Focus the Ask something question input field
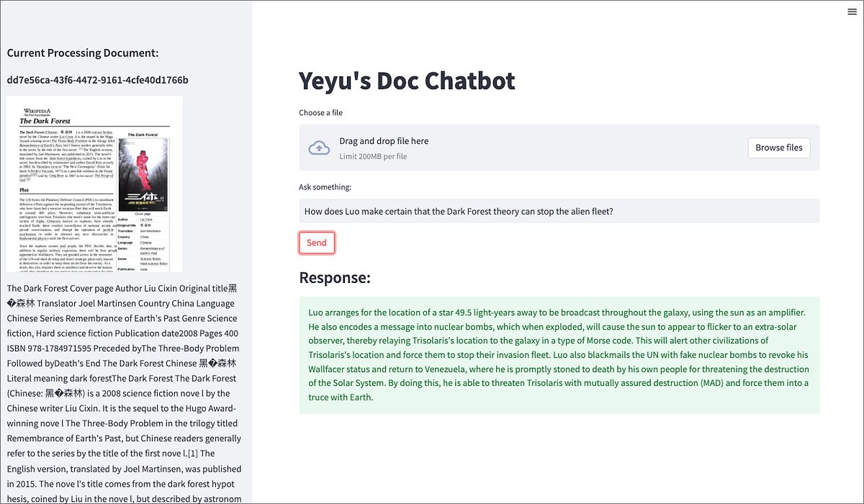The image size is (864, 504). (559, 211)
